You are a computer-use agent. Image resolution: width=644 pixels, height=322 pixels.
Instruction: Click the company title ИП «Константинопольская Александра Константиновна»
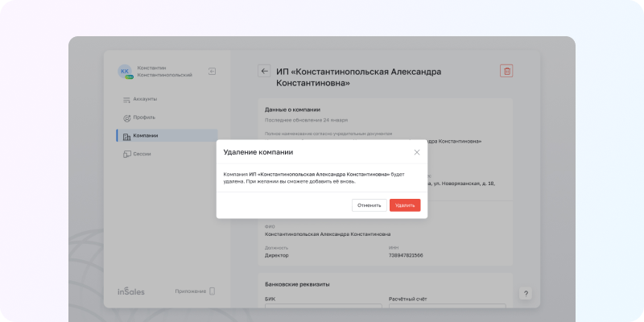click(358, 77)
